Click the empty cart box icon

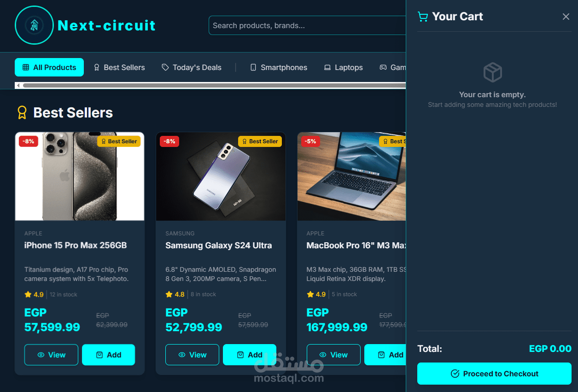tap(492, 73)
